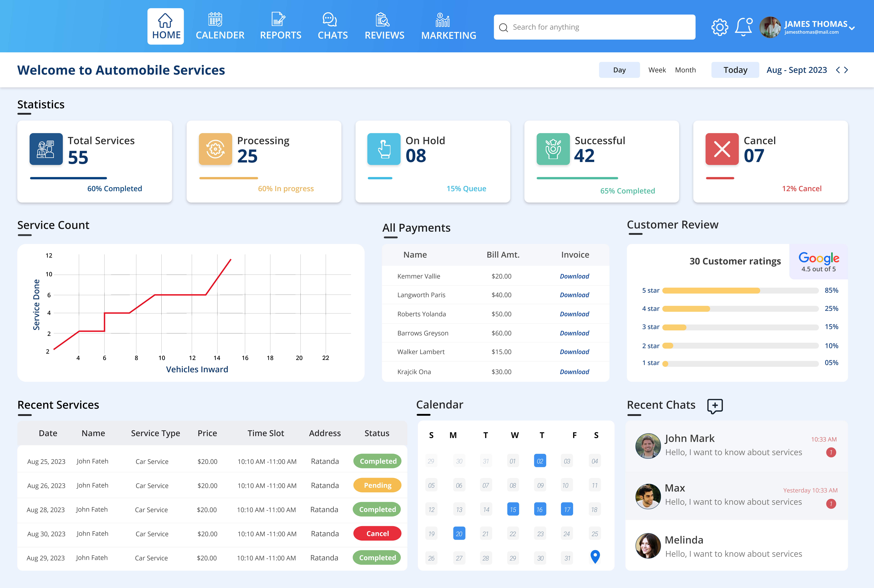874x588 pixels.
Task: Switch to Month view
Action: (x=685, y=70)
